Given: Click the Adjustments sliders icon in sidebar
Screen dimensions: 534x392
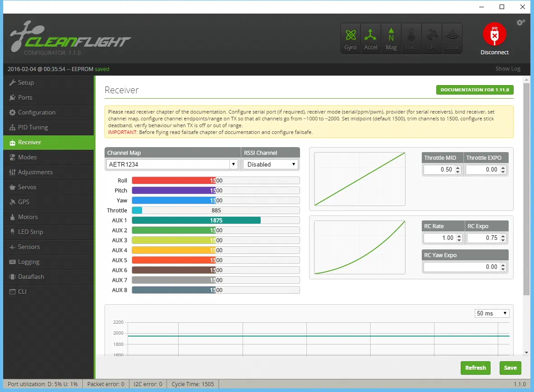Looking at the screenshot, I should (12, 172).
